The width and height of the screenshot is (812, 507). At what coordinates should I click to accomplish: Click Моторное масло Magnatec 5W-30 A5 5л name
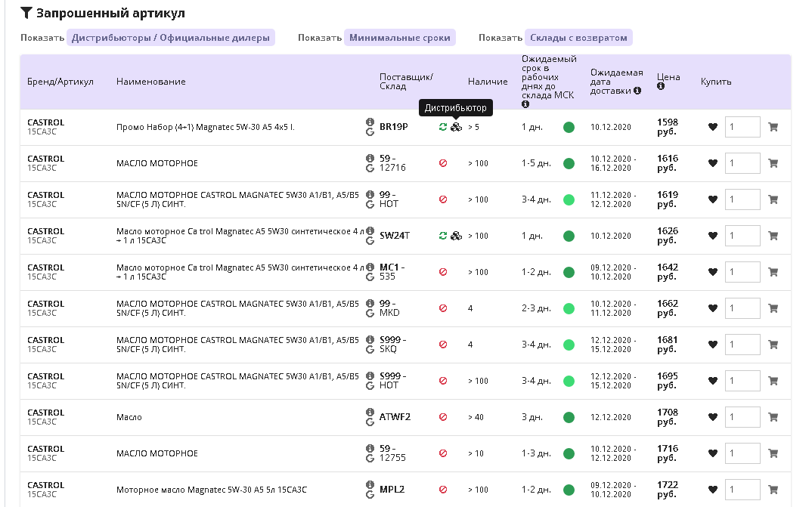point(211,490)
